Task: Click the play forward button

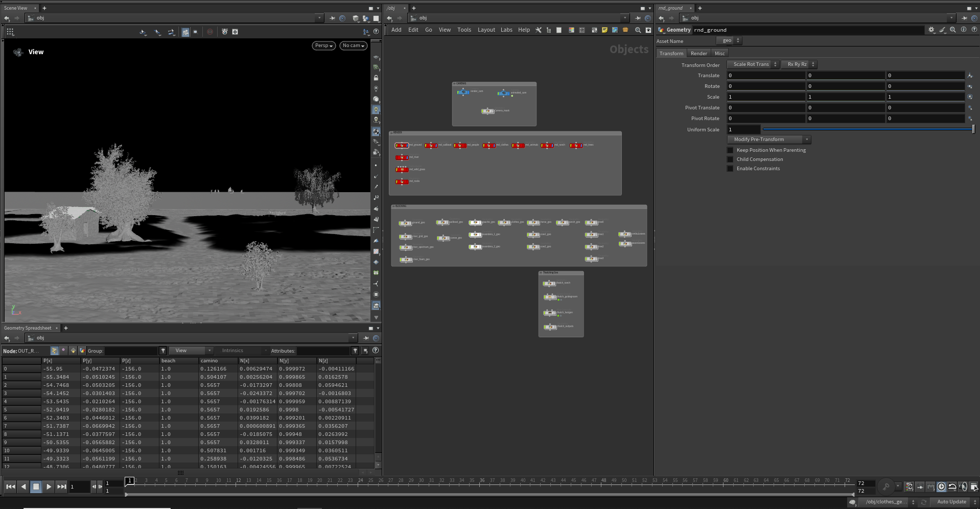Action: coord(49,487)
